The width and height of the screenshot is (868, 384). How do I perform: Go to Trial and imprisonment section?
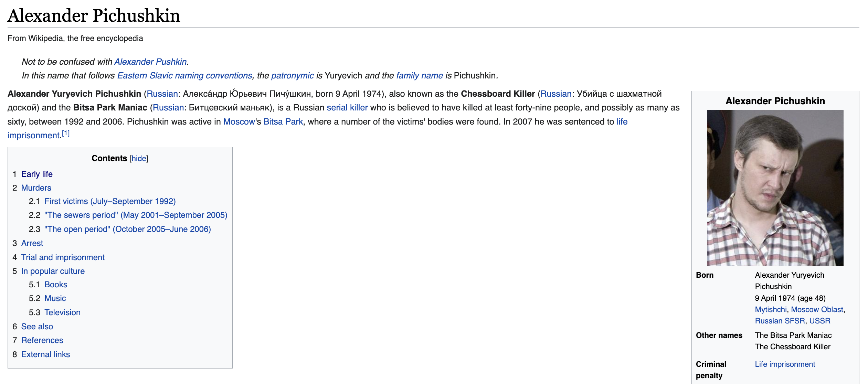pos(63,257)
